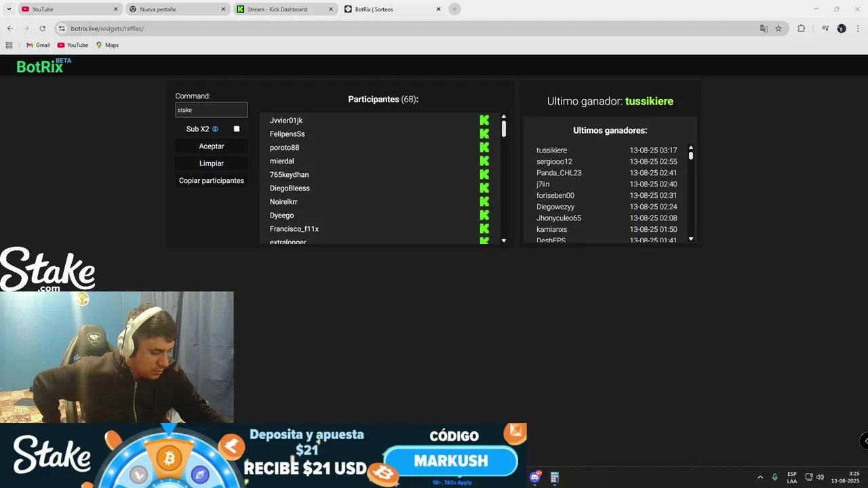Open the Google apps grid in bookmarks bar
The width and height of the screenshot is (868, 488).
point(9,45)
